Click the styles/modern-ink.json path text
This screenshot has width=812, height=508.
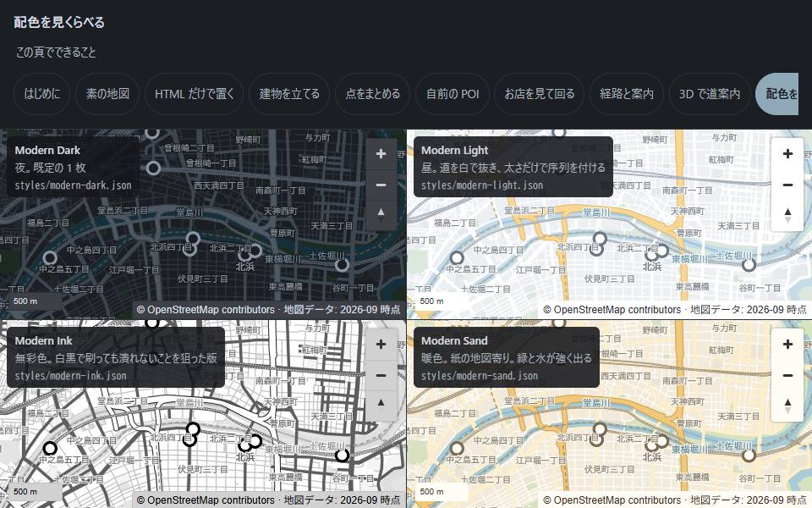(70, 375)
